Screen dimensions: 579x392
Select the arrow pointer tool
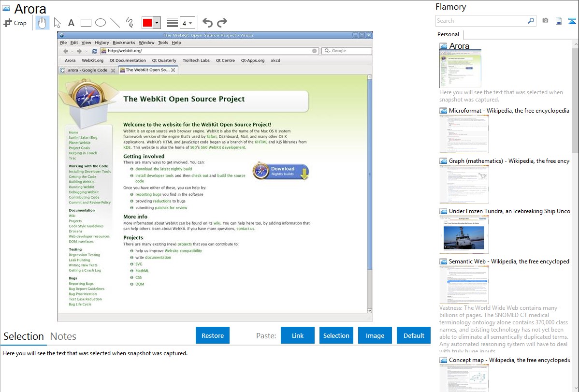(57, 23)
